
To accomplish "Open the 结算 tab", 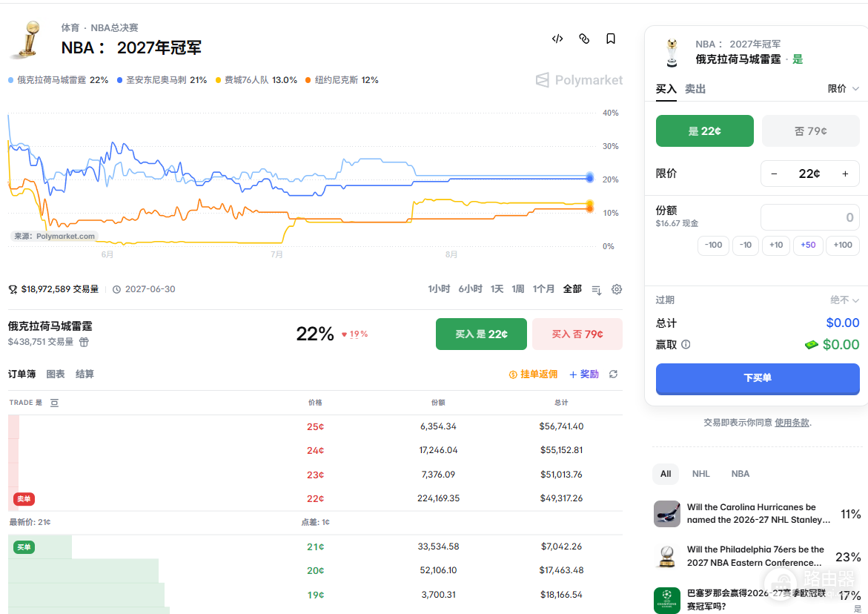I will 85,374.
